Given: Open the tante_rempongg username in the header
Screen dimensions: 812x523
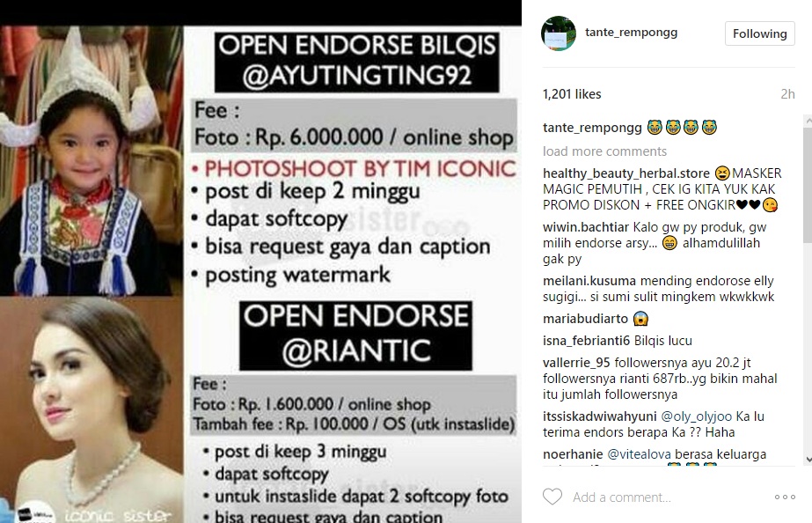Looking at the screenshot, I should pyautogui.click(x=632, y=32).
